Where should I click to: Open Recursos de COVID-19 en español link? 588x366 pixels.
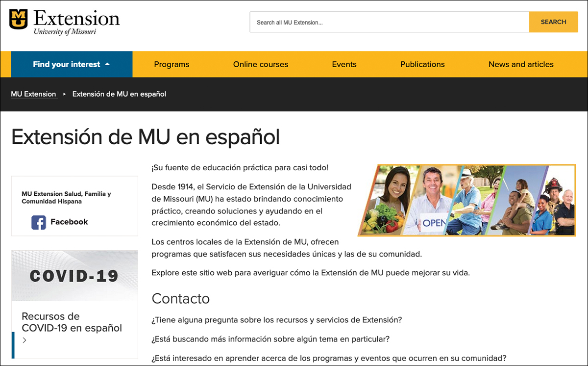tap(72, 322)
